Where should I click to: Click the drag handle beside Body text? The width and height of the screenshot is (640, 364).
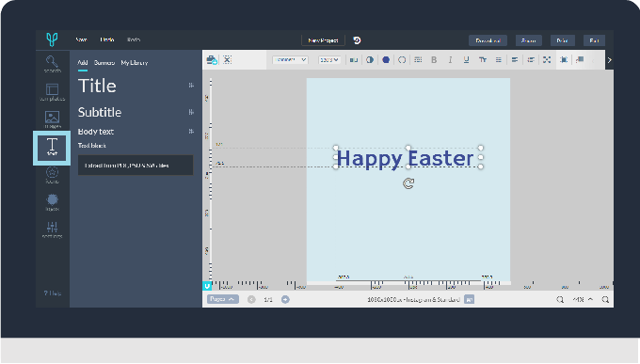(191, 132)
